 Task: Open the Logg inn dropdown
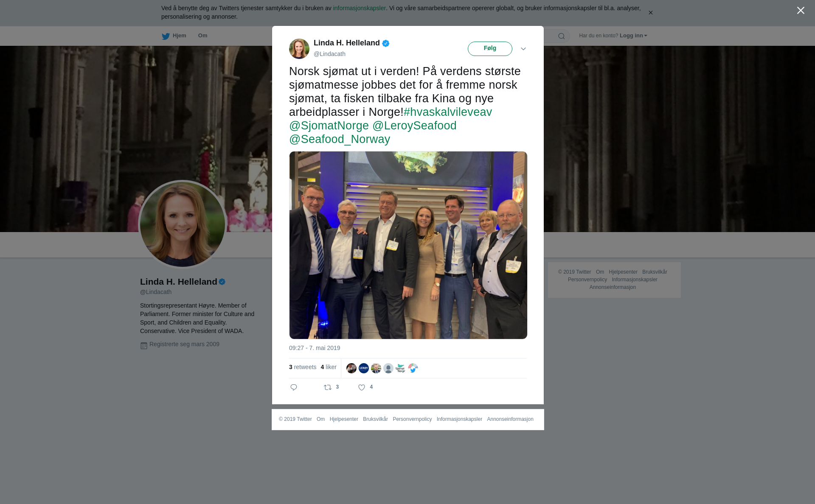coord(633,36)
